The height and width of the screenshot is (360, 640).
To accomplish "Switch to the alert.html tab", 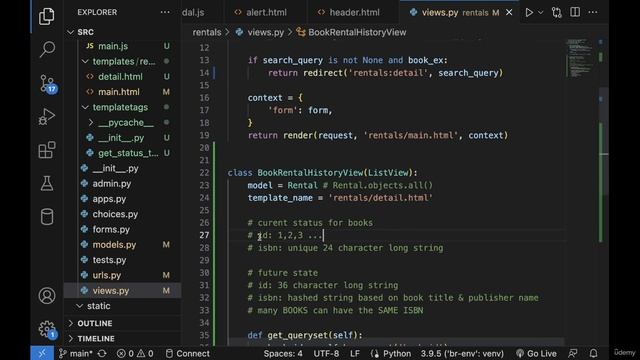I will pos(260,13).
